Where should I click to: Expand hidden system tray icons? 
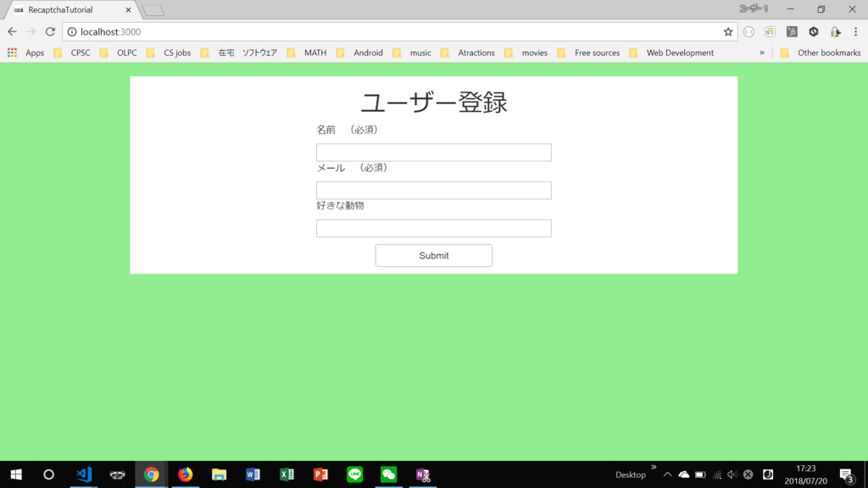click(667, 475)
